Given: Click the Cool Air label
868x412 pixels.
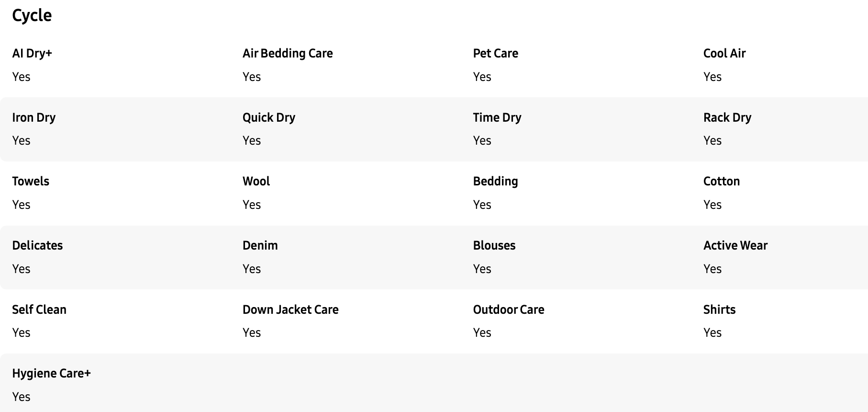Looking at the screenshot, I should (724, 53).
